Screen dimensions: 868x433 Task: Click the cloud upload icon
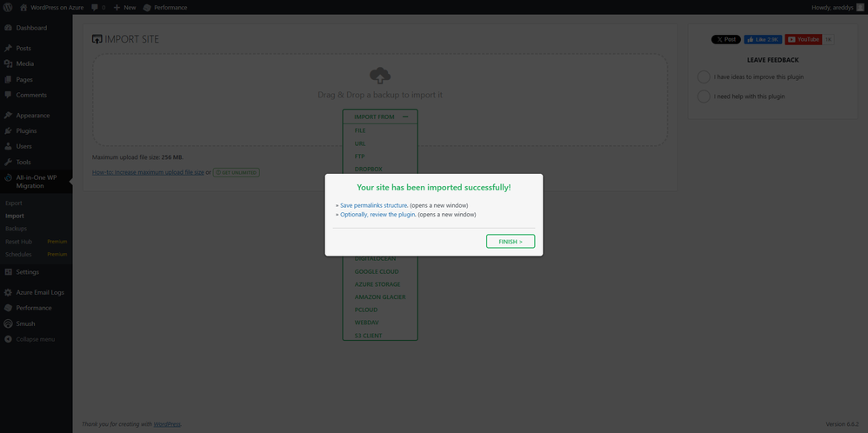pos(380,75)
